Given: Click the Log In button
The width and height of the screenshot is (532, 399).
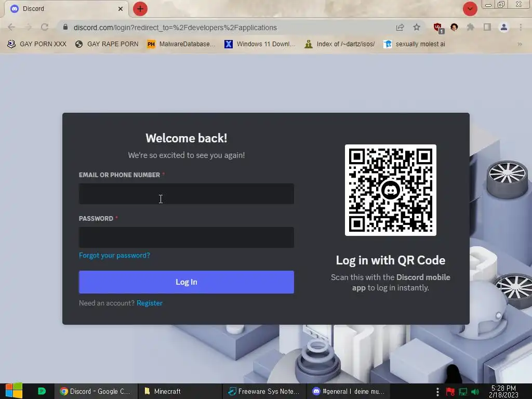Looking at the screenshot, I should click(187, 282).
